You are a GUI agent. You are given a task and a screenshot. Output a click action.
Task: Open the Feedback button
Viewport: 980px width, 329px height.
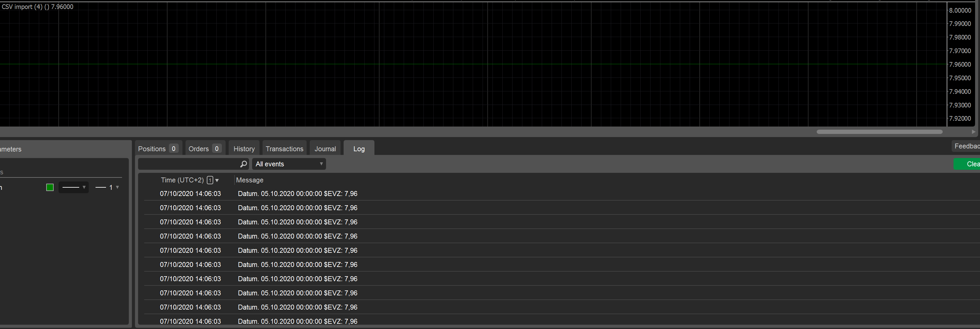coord(966,146)
